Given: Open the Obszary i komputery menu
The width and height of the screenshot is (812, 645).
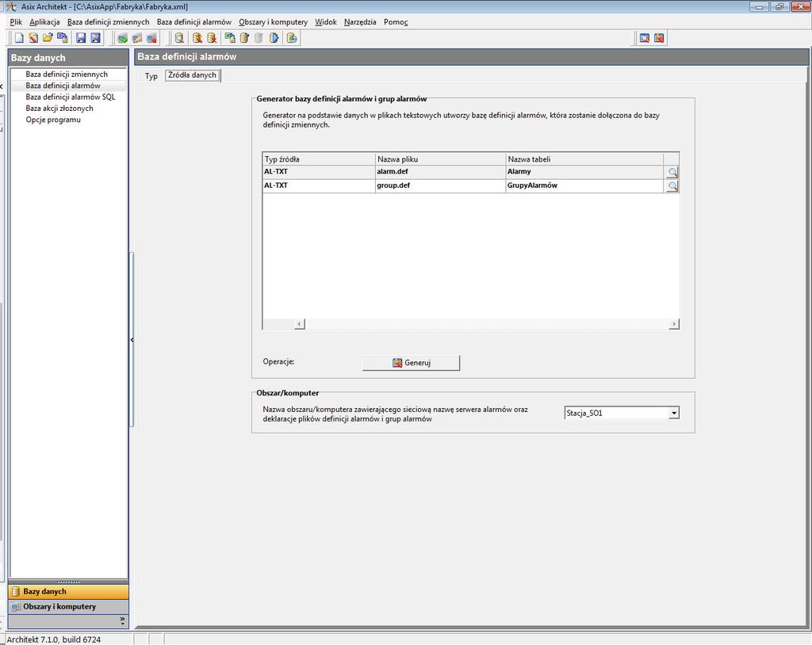Looking at the screenshot, I should (273, 21).
